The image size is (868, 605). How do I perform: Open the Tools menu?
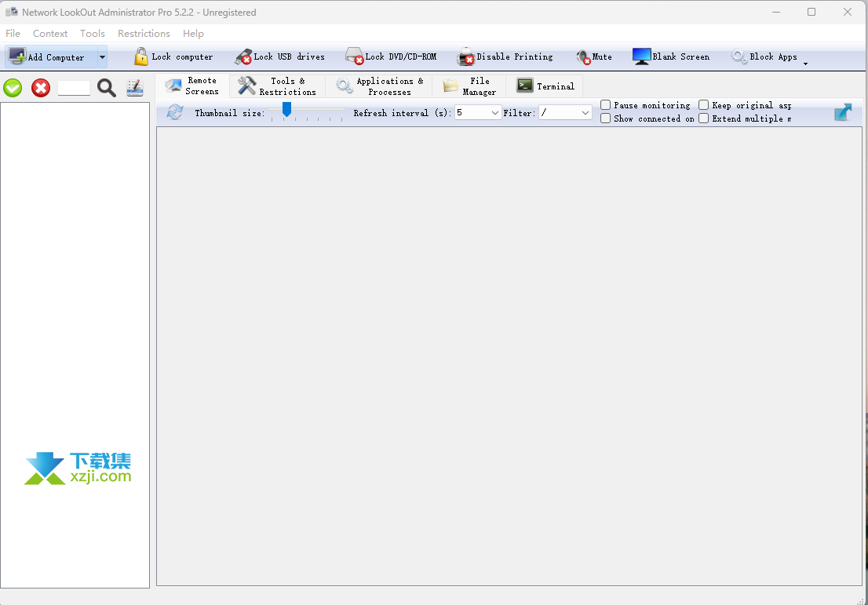[93, 33]
